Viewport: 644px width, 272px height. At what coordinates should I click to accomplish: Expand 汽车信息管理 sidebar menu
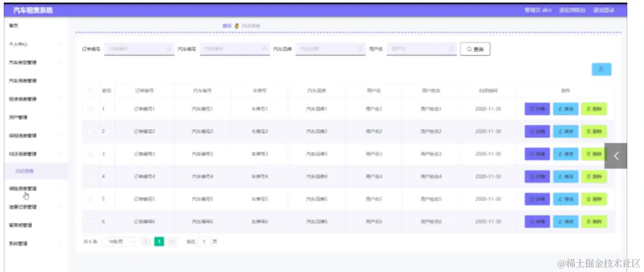click(35, 81)
